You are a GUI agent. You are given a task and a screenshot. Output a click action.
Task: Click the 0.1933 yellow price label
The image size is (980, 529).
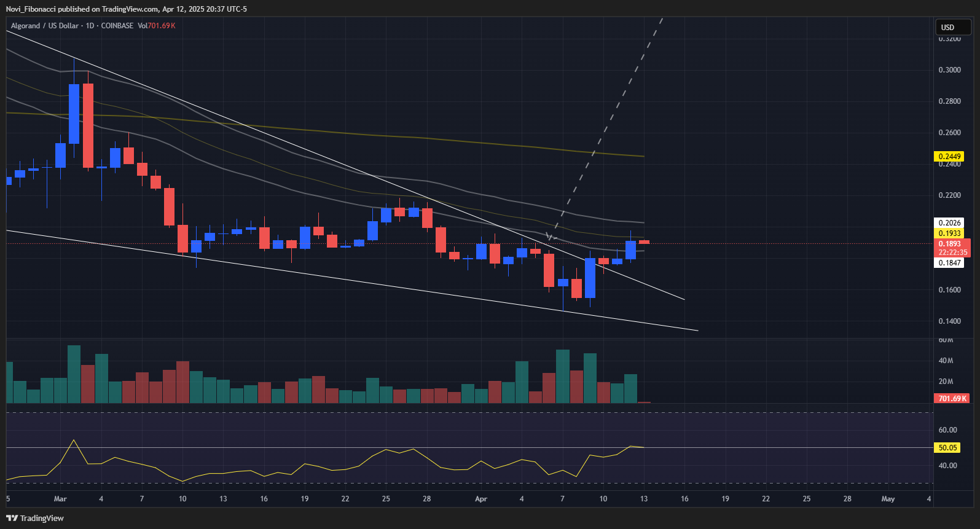pos(949,233)
